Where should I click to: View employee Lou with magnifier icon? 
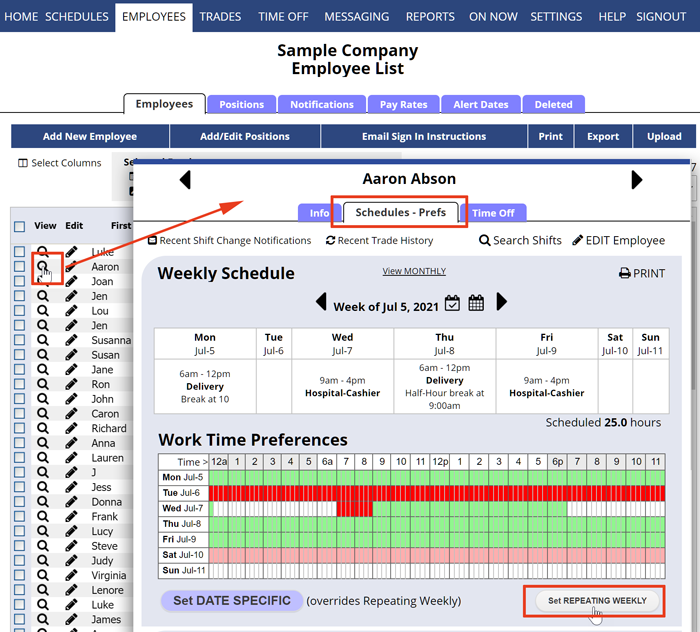[x=43, y=311]
